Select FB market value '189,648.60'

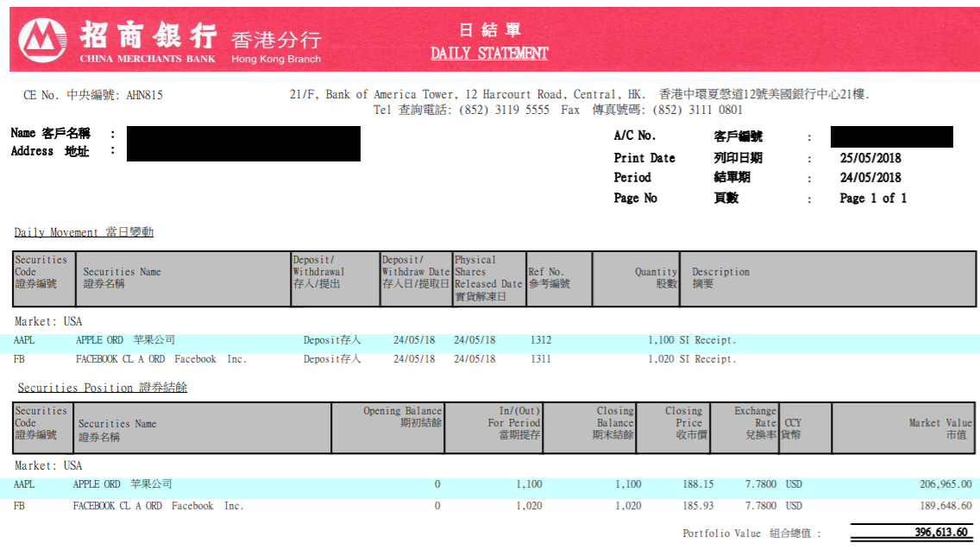(x=945, y=506)
